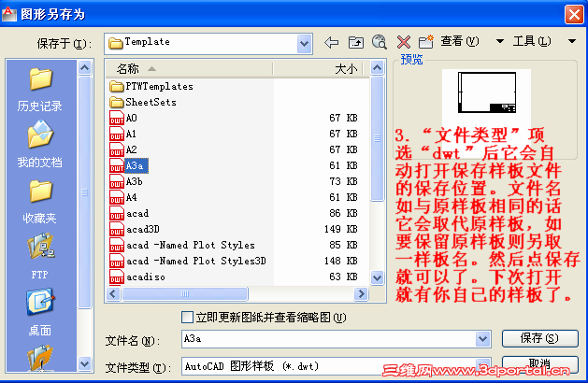Select the A1 template file icon

click(117, 134)
